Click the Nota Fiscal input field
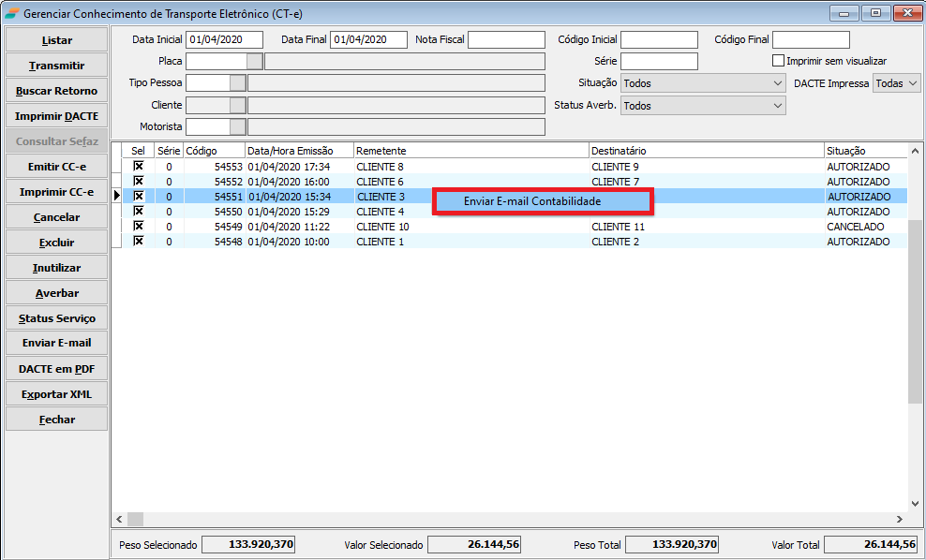 [505, 39]
